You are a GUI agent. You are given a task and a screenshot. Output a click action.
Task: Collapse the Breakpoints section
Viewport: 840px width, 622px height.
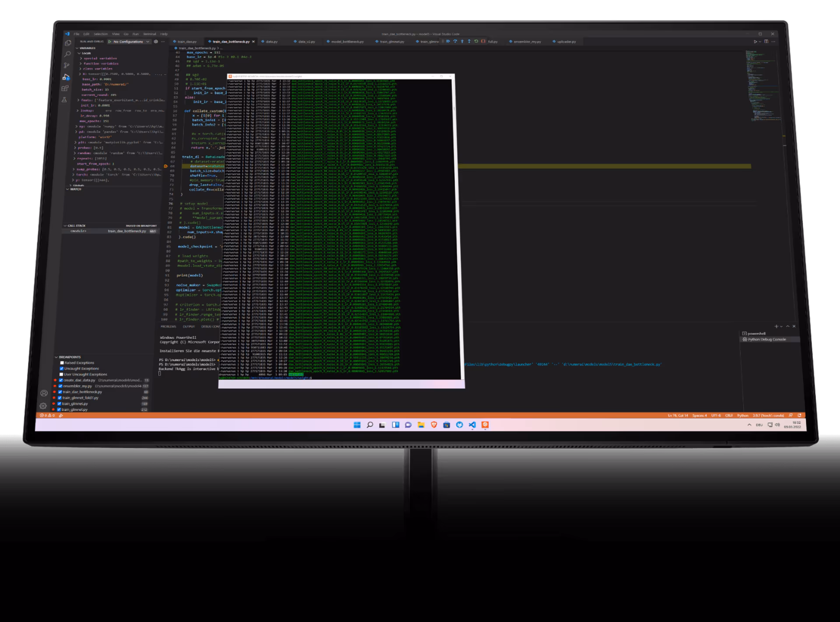[x=56, y=357]
